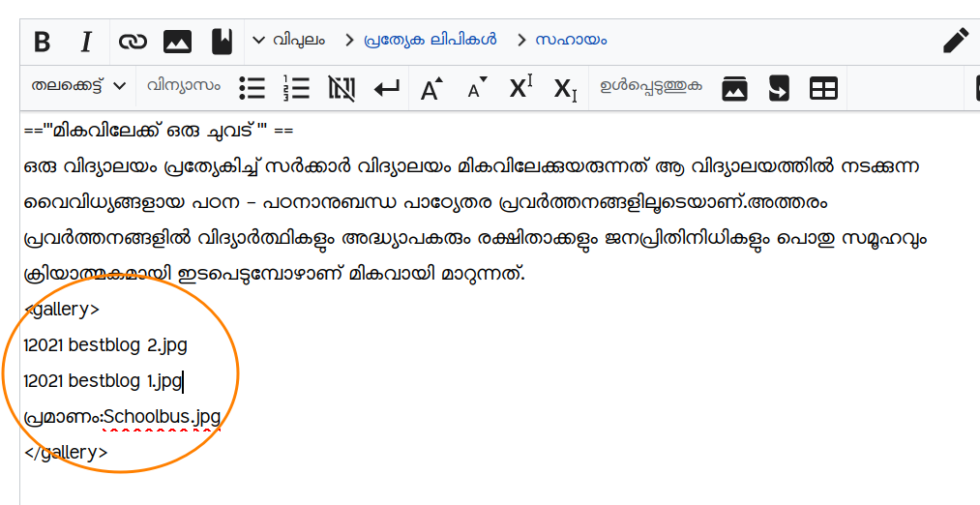Insert a picture gallery
The height and width of the screenshot is (505, 980).
click(x=735, y=88)
